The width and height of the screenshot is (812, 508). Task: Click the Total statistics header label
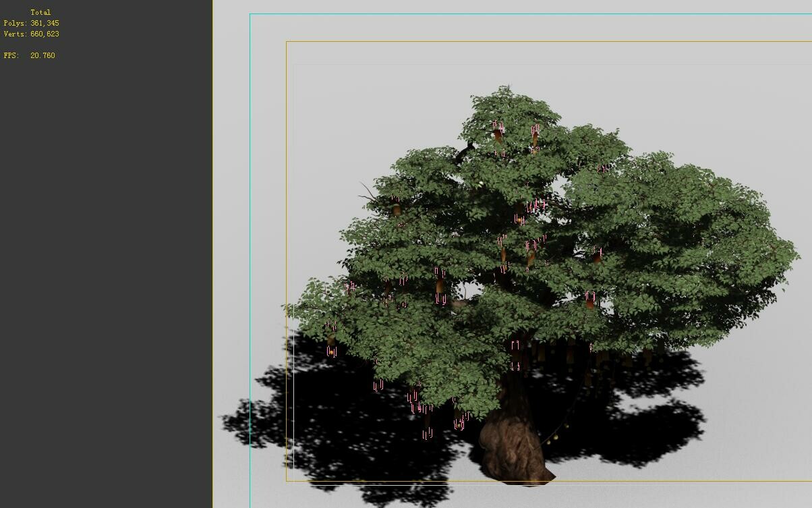40,11
